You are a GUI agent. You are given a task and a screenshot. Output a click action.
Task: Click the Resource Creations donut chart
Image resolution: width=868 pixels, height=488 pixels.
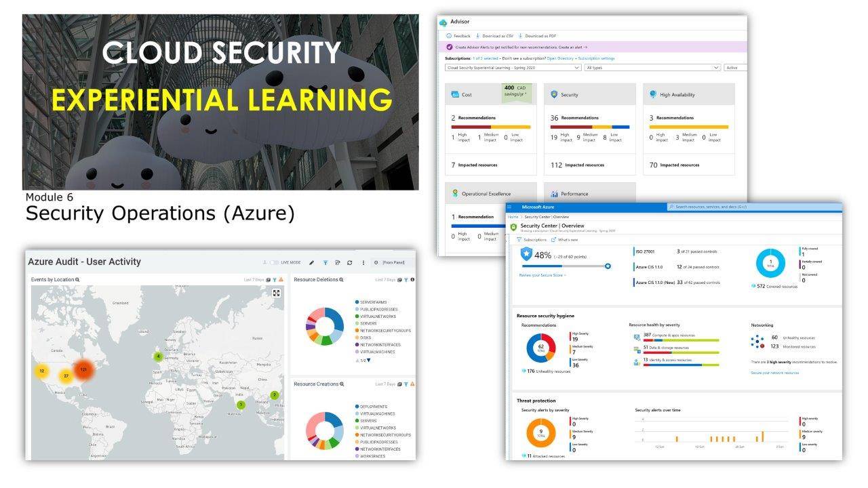point(325,430)
